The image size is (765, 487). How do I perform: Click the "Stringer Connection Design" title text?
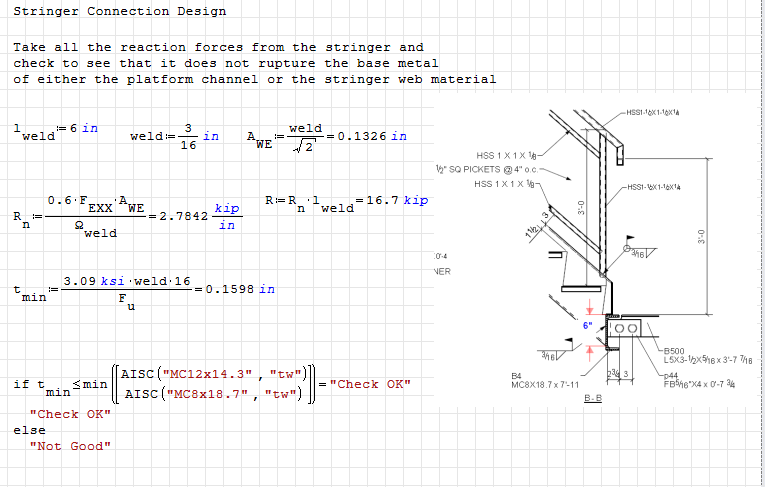[119, 12]
